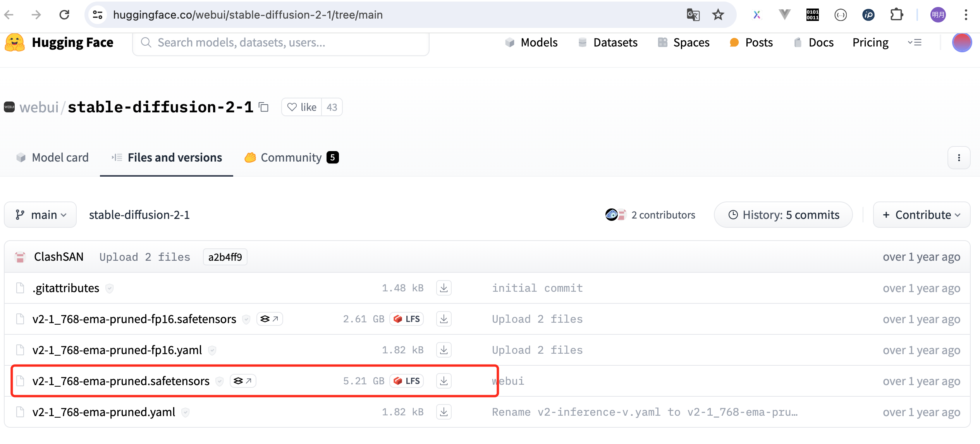Click safety shield icon next to .gitattributes
The image size is (980, 444).
110,288
